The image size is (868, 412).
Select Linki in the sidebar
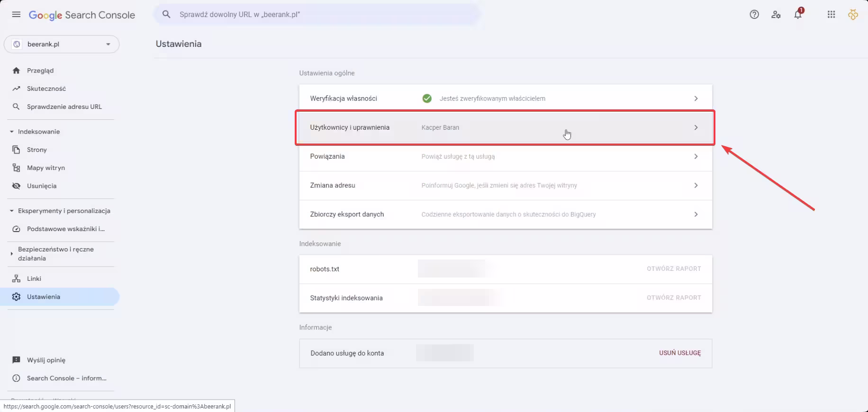(x=34, y=278)
